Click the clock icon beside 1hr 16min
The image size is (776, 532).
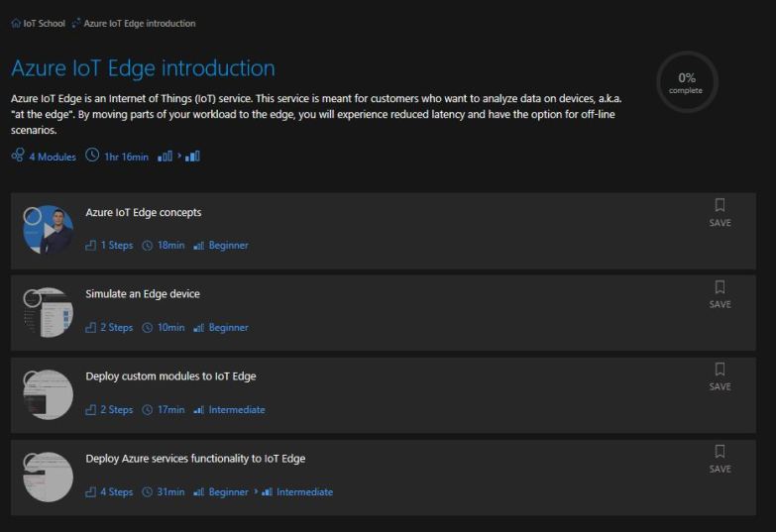click(92, 155)
